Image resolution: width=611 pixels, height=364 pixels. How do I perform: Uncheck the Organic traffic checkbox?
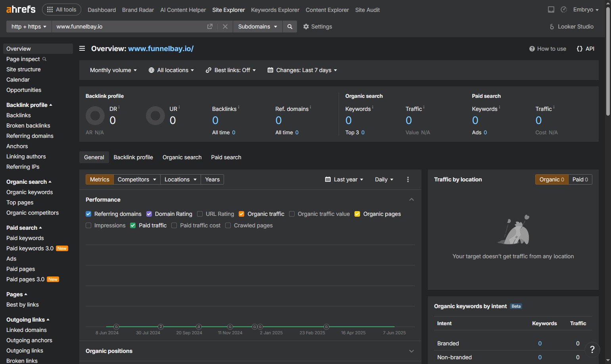[241, 214]
